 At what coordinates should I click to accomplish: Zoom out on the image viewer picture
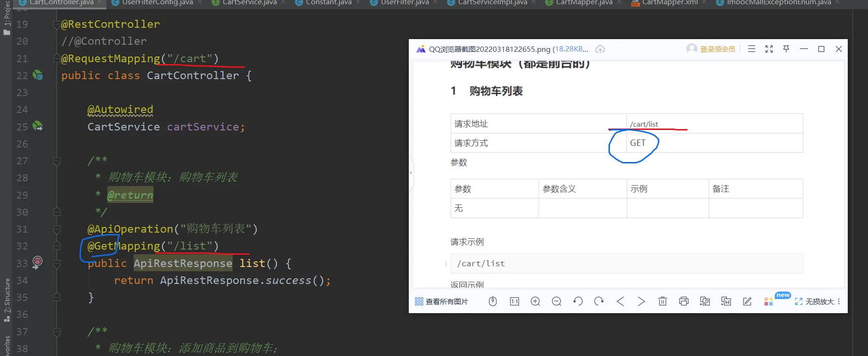click(x=557, y=301)
